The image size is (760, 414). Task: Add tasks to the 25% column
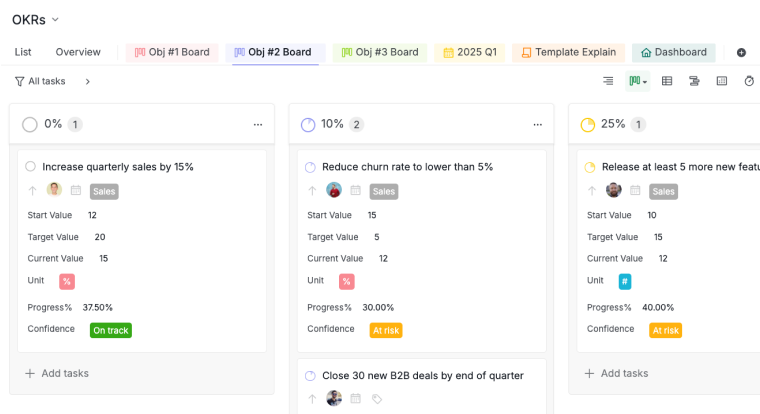[617, 373]
